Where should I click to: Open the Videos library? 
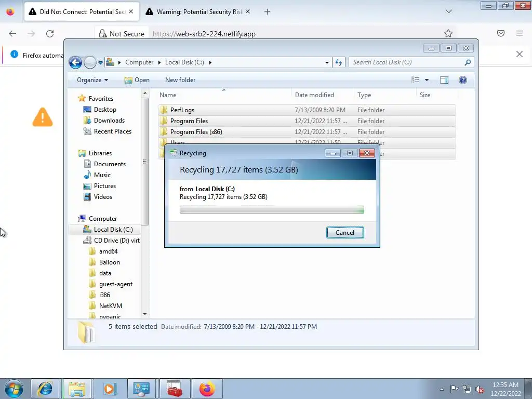click(103, 197)
